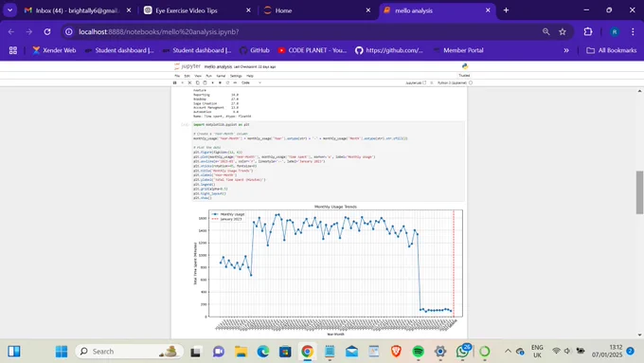Open the Chrome profile avatar

[615, 31]
